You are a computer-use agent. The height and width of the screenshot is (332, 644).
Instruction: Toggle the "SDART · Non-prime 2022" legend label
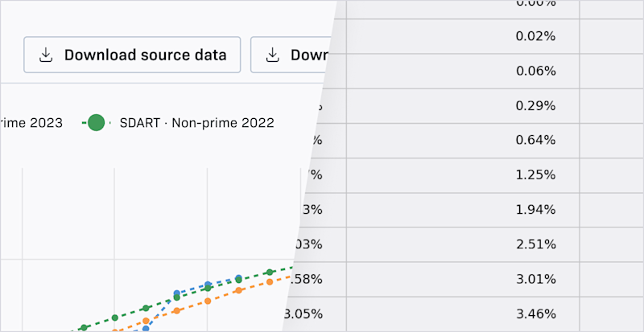tap(196, 123)
